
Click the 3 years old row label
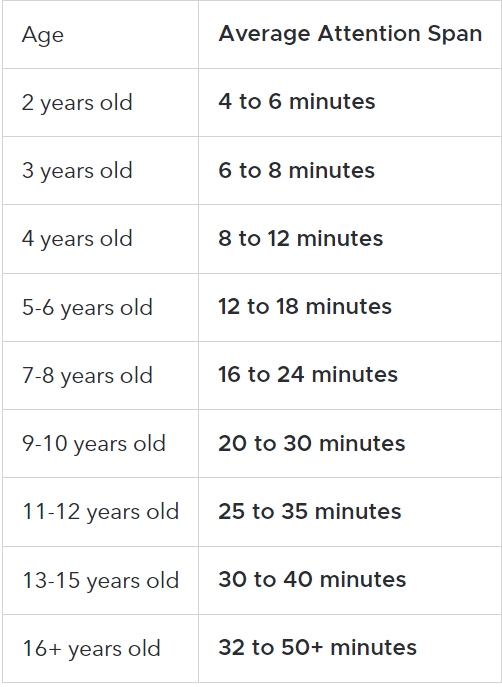(x=77, y=171)
